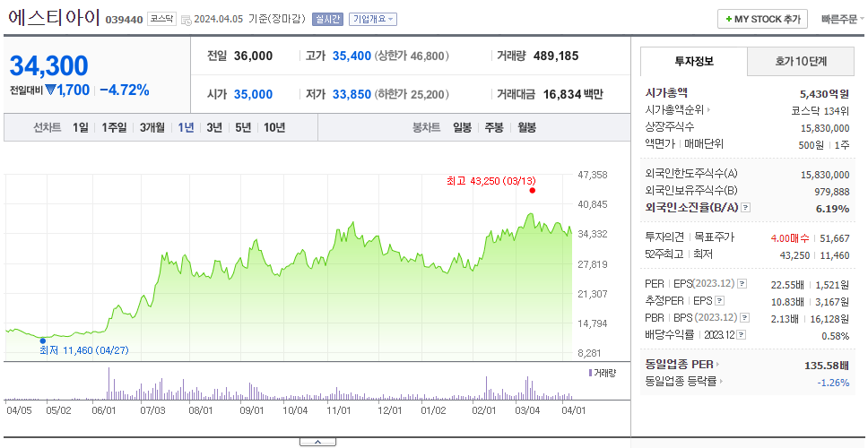
Task: Click the 액면가 value 500원
Action: (812, 145)
